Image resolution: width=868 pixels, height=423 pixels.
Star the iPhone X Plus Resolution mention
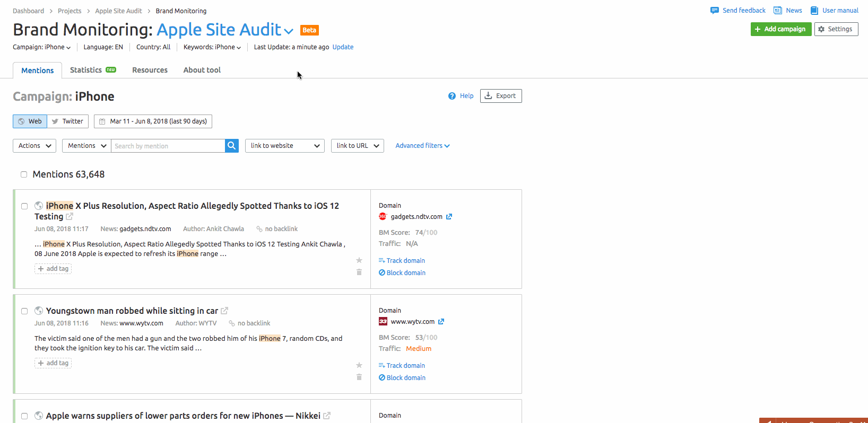(359, 260)
